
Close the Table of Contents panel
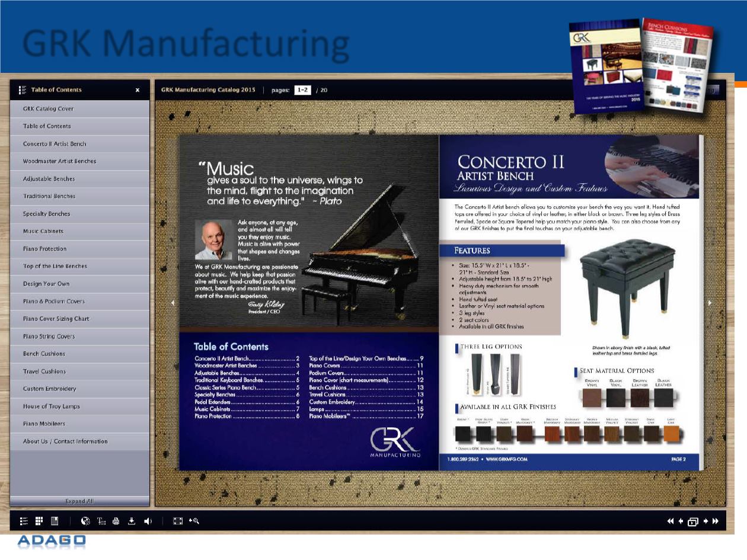138,90
